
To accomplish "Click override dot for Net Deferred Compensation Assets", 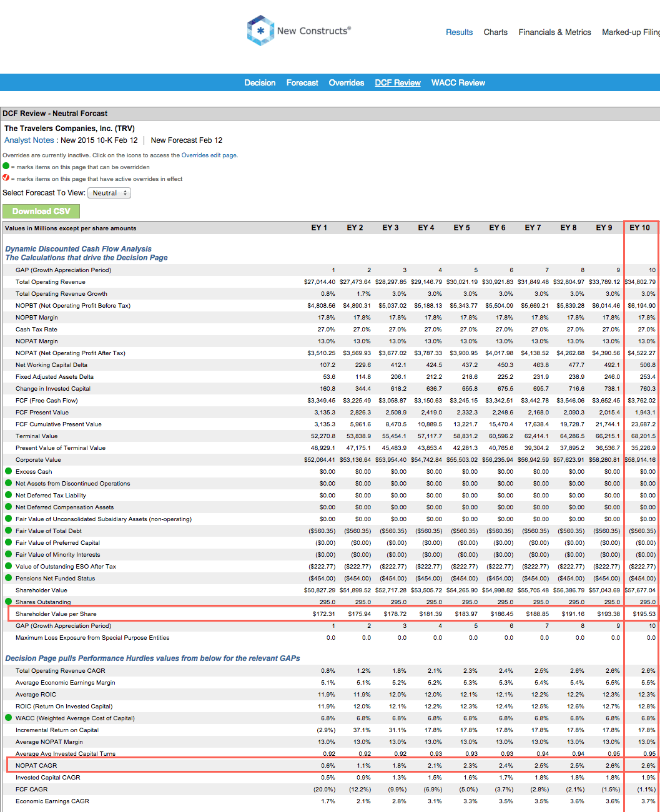I will click(x=9, y=507).
